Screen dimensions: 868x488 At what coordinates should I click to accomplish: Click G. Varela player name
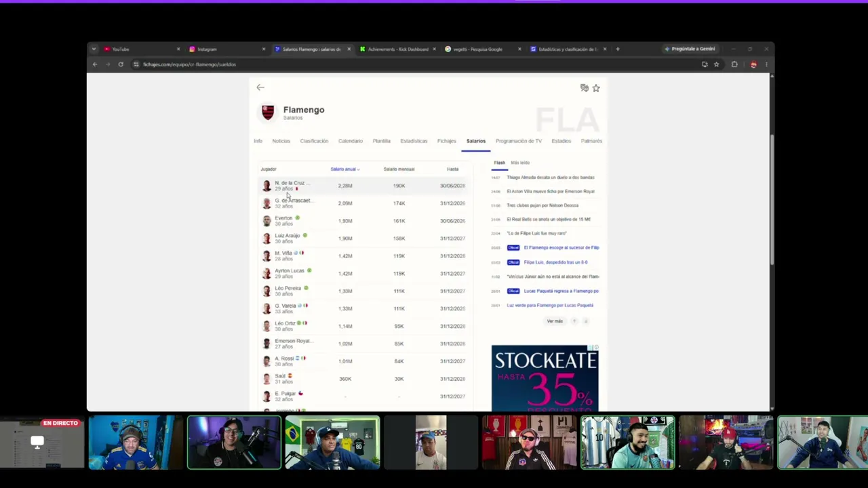pos(285,306)
